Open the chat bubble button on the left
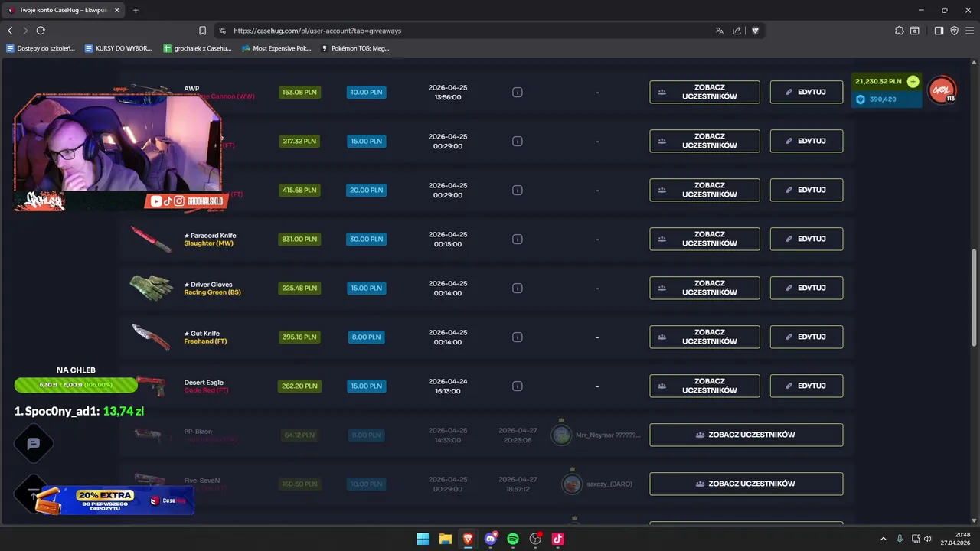The width and height of the screenshot is (980, 551). click(x=34, y=443)
